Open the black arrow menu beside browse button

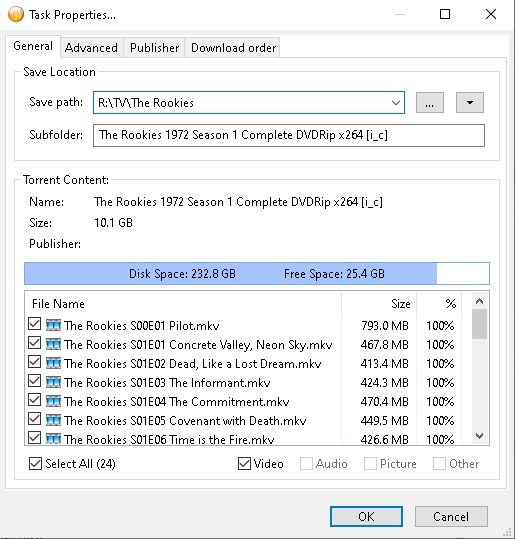pyautogui.click(x=470, y=102)
